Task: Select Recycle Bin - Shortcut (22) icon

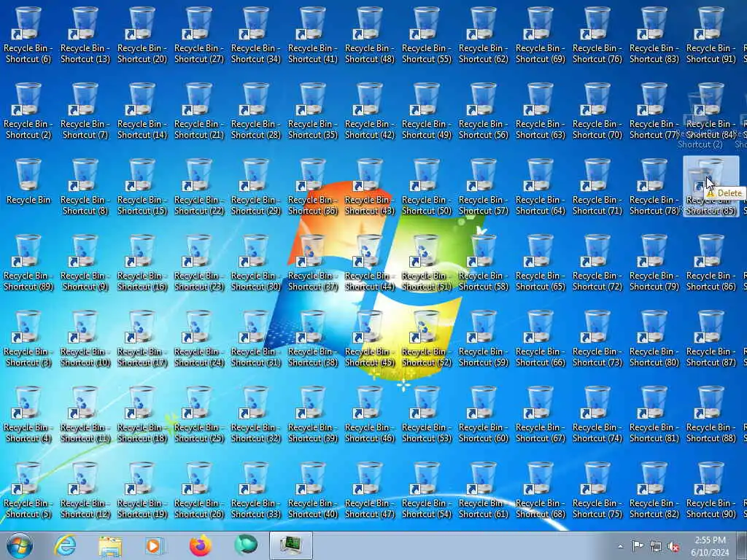Action: [x=199, y=187]
